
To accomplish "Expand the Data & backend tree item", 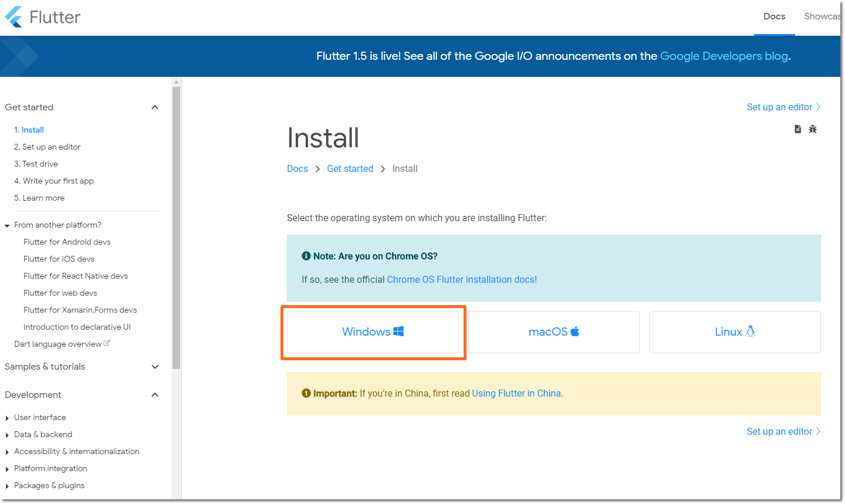I will [x=7, y=435].
